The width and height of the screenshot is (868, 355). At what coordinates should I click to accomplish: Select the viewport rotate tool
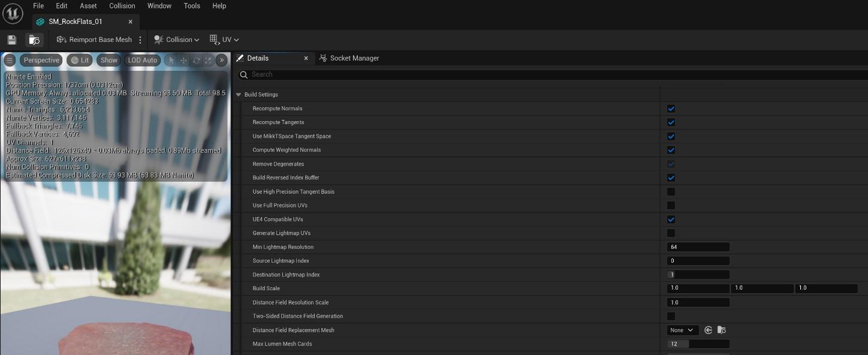(196, 60)
